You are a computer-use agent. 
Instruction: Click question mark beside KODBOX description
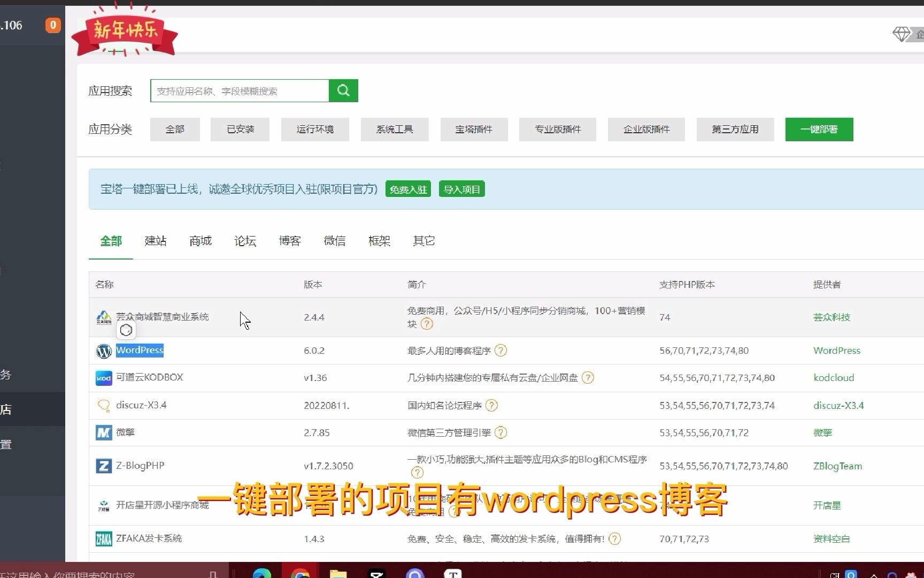click(x=588, y=378)
